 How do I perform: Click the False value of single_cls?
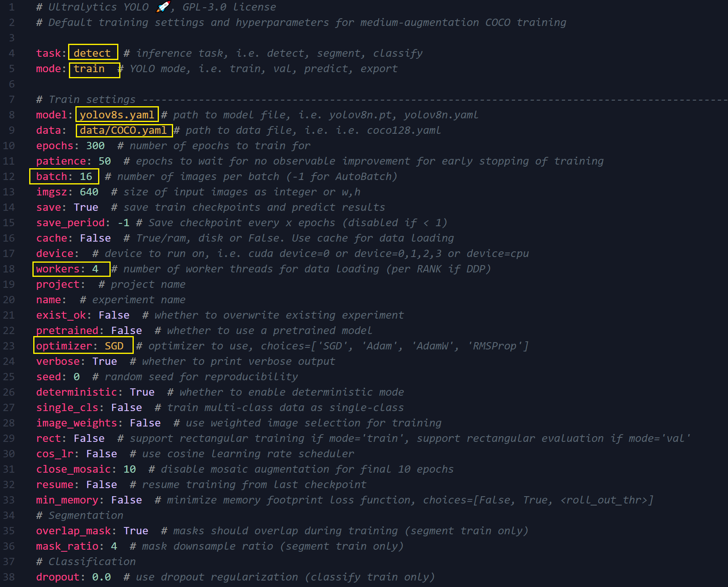click(126, 407)
